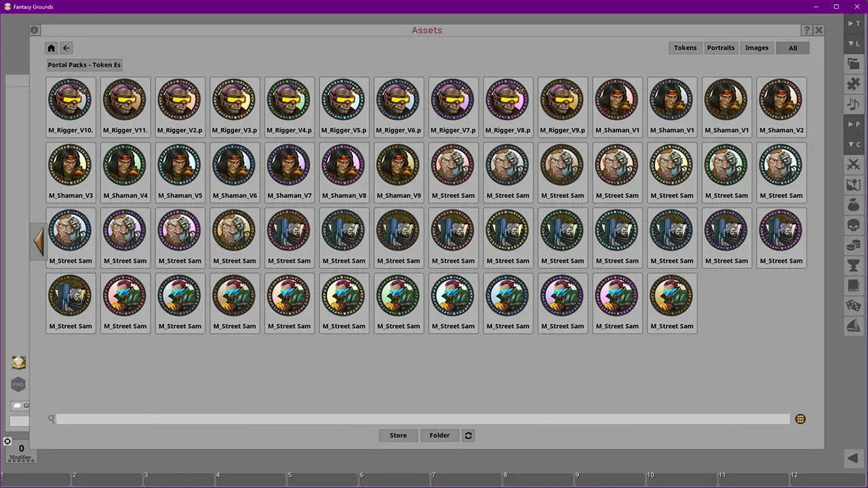The height and width of the screenshot is (488, 868).
Task: Open the maps sidebar icon on the right
Action: point(853,184)
